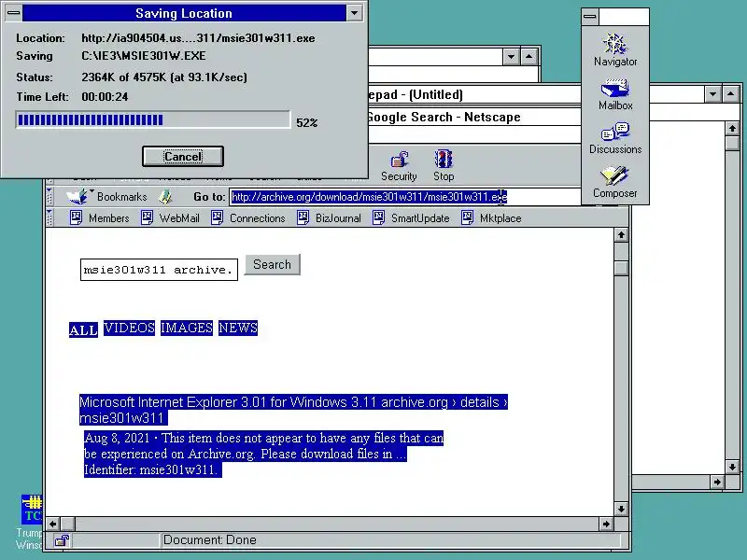Activate the Google Search - Netscape title bar

(x=474, y=118)
